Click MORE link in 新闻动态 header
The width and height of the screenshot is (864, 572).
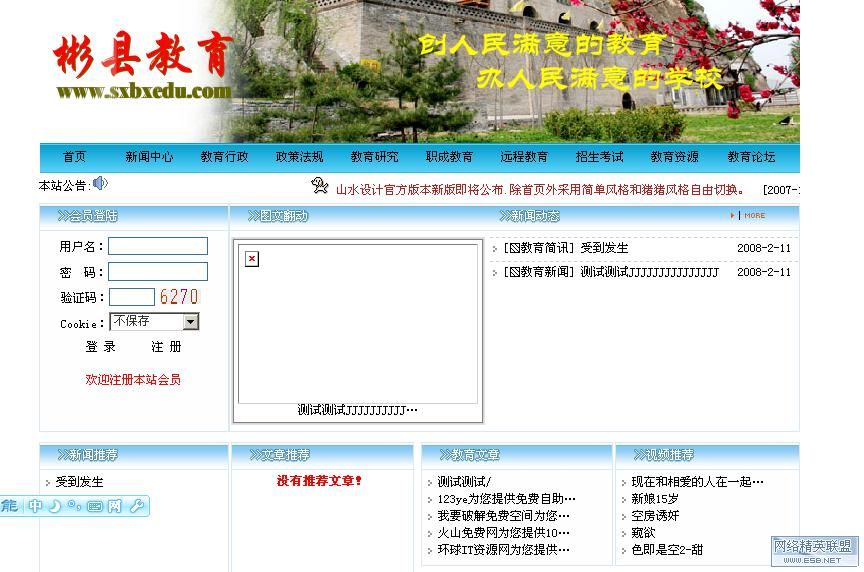click(754, 215)
